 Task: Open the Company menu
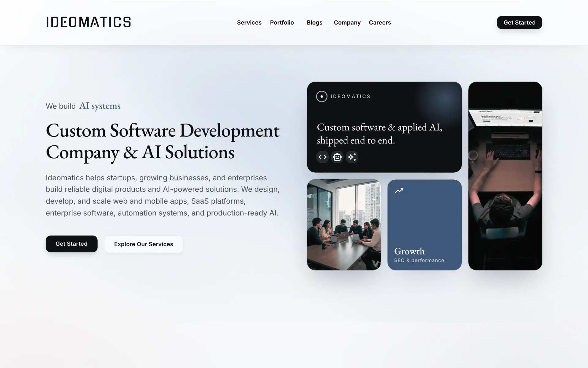[347, 22]
